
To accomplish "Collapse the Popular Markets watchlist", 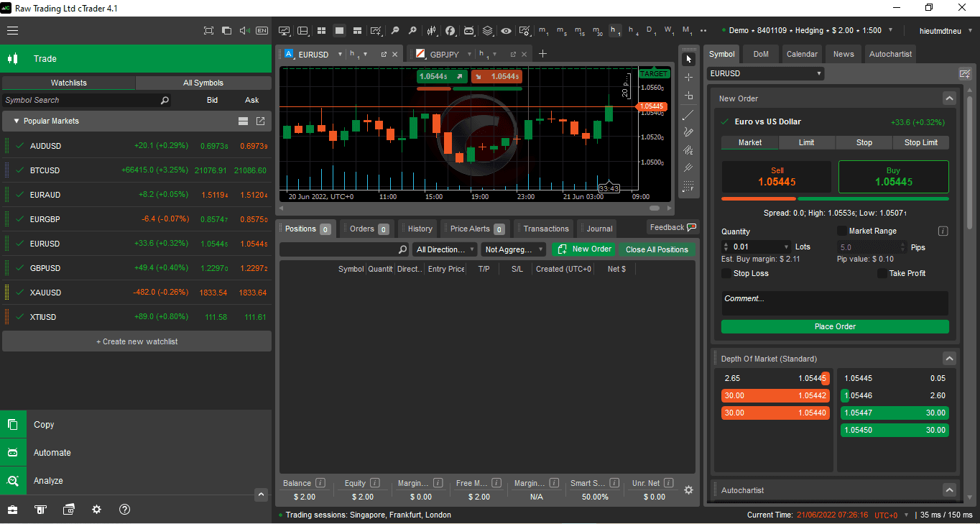I will (x=17, y=121).
